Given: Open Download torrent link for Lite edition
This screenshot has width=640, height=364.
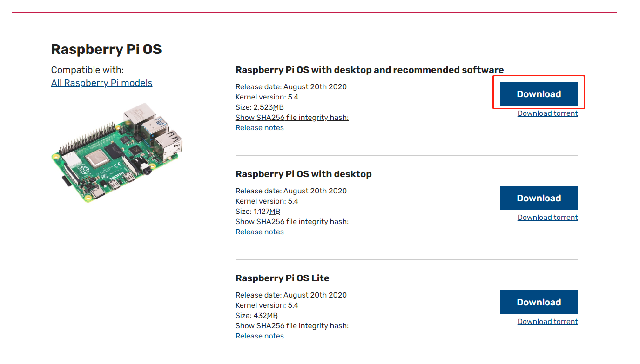Looking at the screenshot, I should tap(547, 322).
